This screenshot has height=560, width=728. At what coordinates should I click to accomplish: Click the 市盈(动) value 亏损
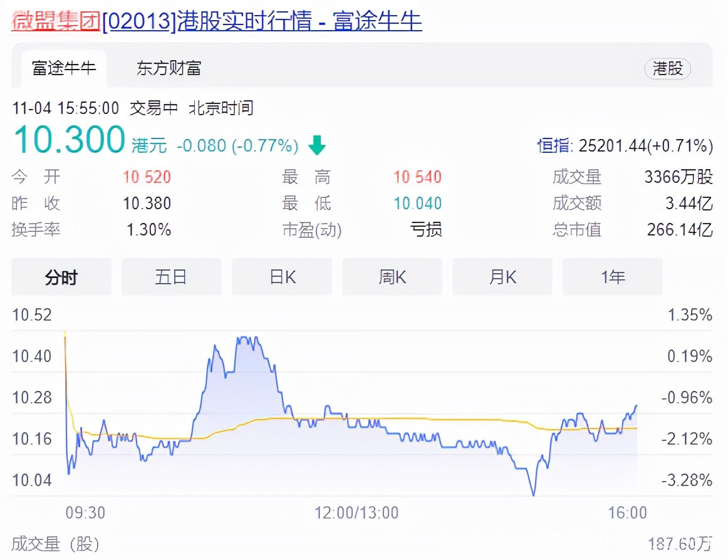tap(426, 230)
